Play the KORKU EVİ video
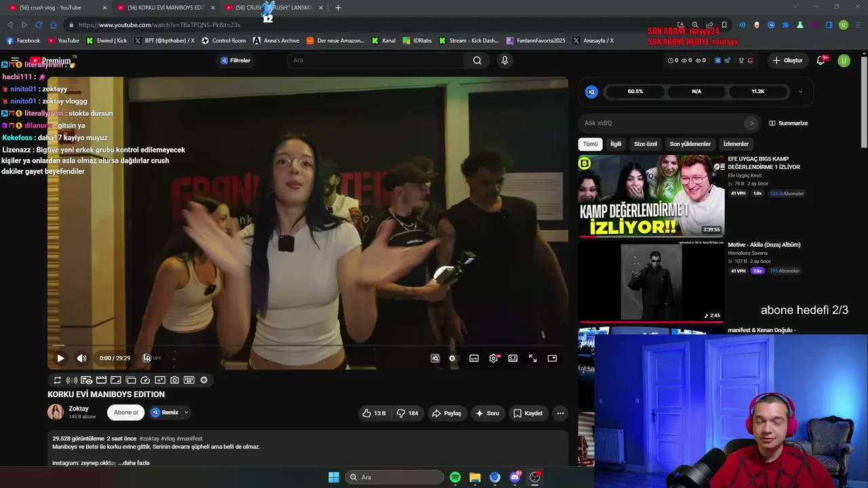The image size is (868, 488). coord(60,359)
